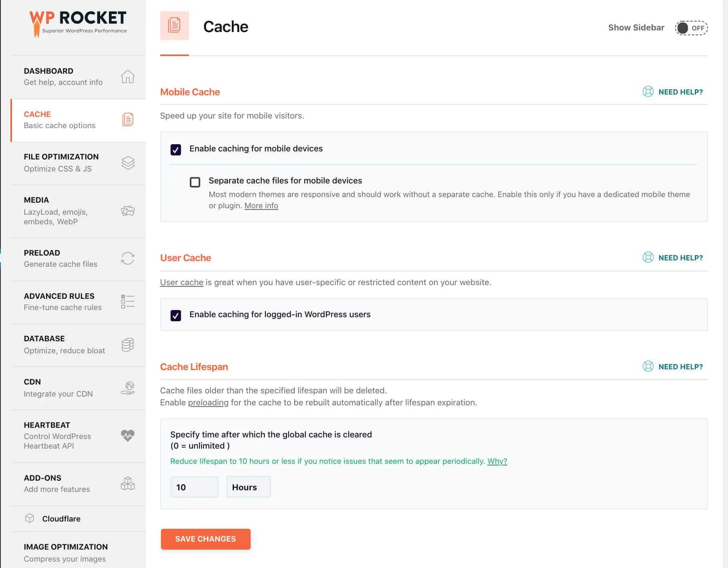The image size is (728, 568).
Task: Click the Media images icon
Action: pyautogui.click(x=128, y=211)
